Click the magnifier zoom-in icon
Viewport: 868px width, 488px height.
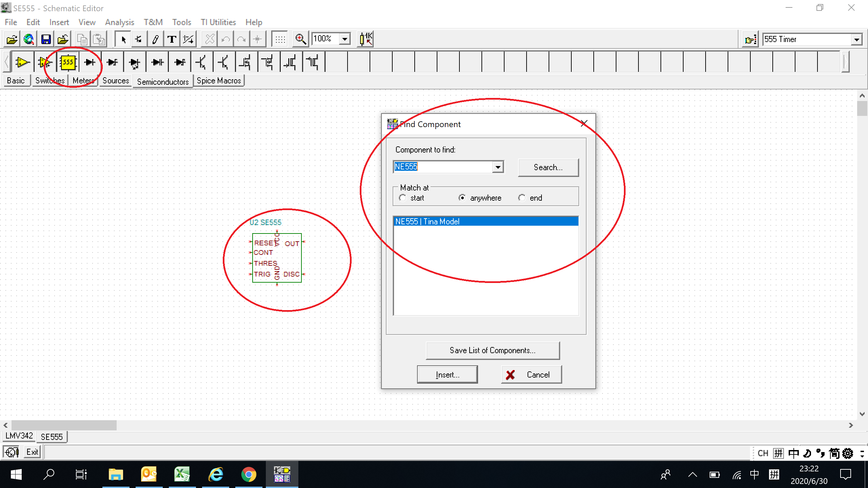[x=301, y=39]
